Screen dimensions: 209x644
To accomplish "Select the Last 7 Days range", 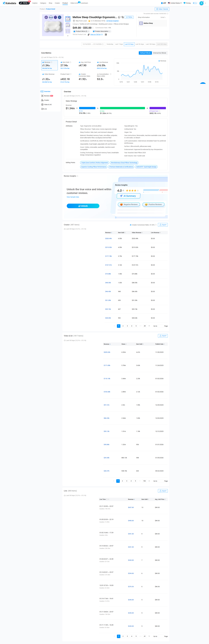I will pos(119,44).
